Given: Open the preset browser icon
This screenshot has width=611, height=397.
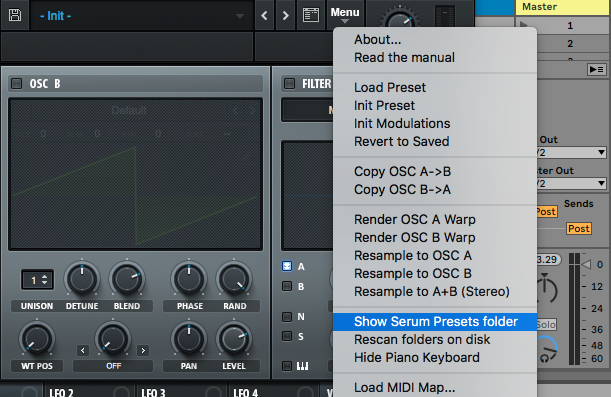Looking at the screenshot, I should click(x=311, y=16).
